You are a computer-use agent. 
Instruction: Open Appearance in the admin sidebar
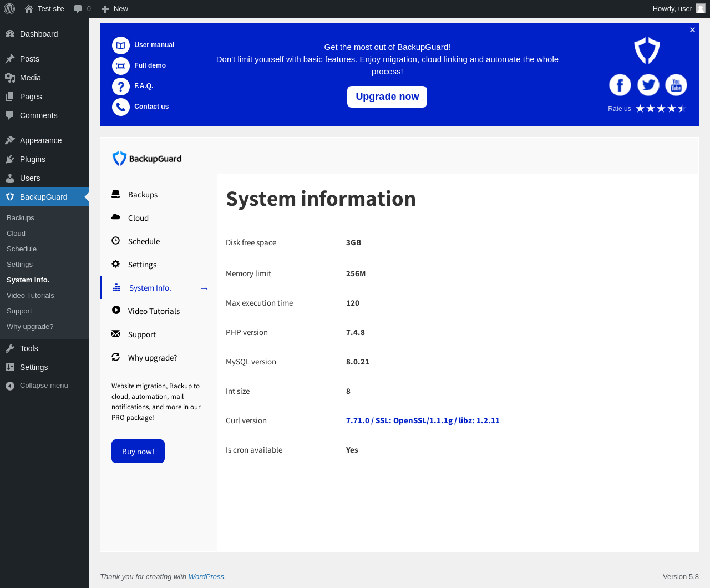(44, 140)
